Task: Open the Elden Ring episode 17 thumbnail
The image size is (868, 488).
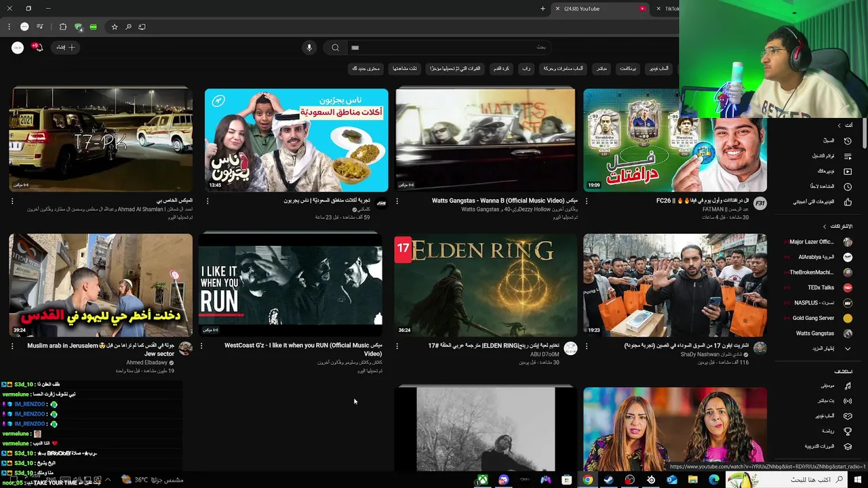Action: (486, 285)
